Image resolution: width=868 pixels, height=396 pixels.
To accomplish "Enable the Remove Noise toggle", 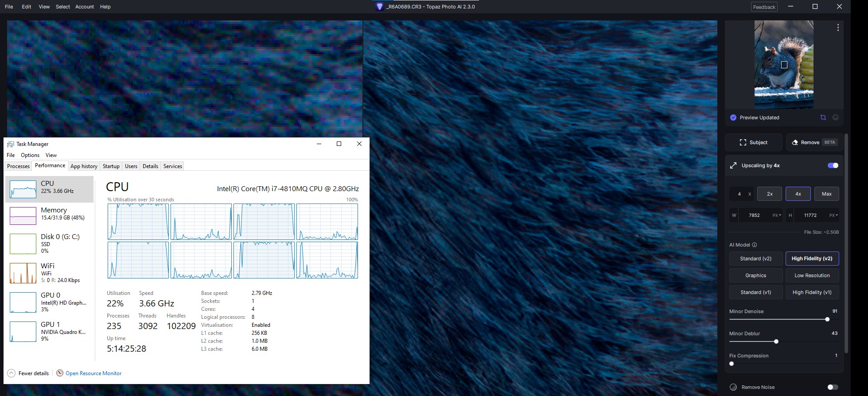I will coord(833,387).
